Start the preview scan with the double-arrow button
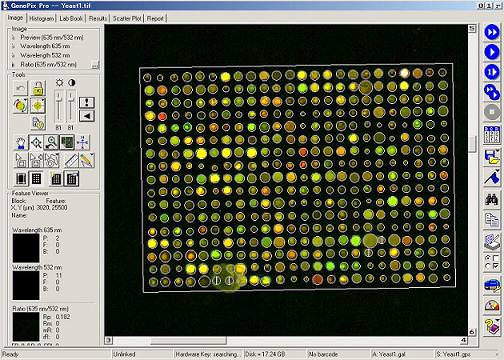The height and width of the screenshot is (360, 504). click(492, 32)
